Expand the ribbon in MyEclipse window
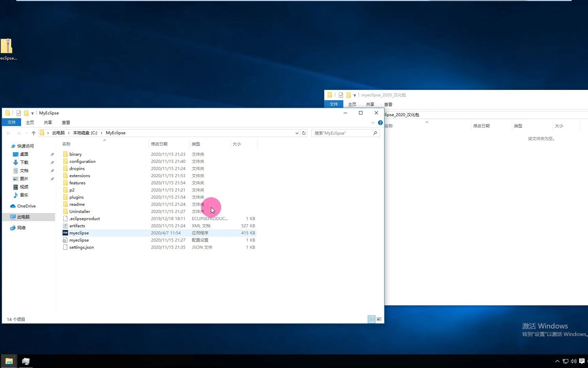588x368 pixels. tap(373, 123)
